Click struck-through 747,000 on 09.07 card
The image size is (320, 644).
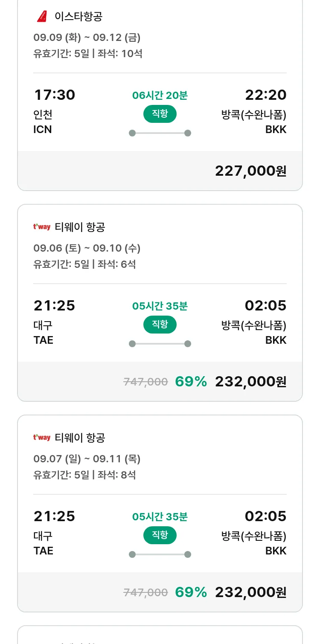(x=145, y=592)
